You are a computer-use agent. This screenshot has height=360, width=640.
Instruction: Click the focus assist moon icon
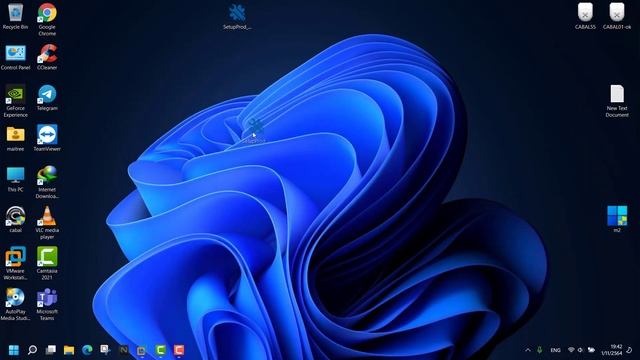[x=629, y=350]
